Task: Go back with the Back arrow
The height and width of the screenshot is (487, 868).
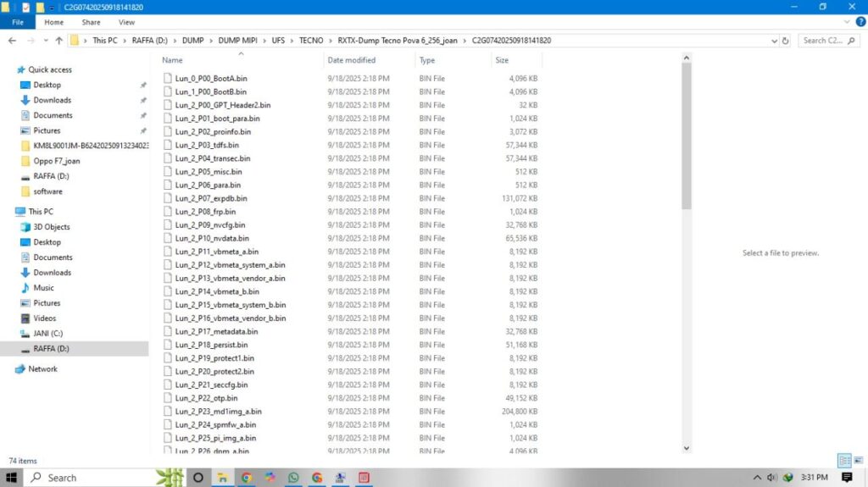Action: tap(12, 41)
